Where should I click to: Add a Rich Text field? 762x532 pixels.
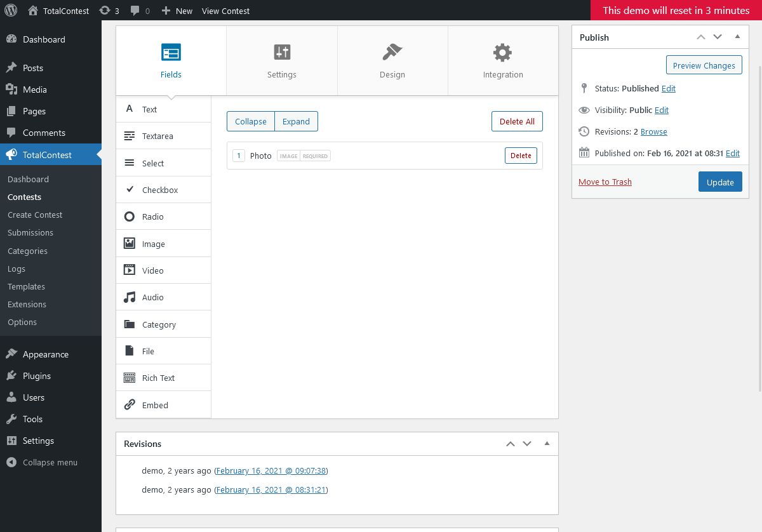(x=163, y=378)
